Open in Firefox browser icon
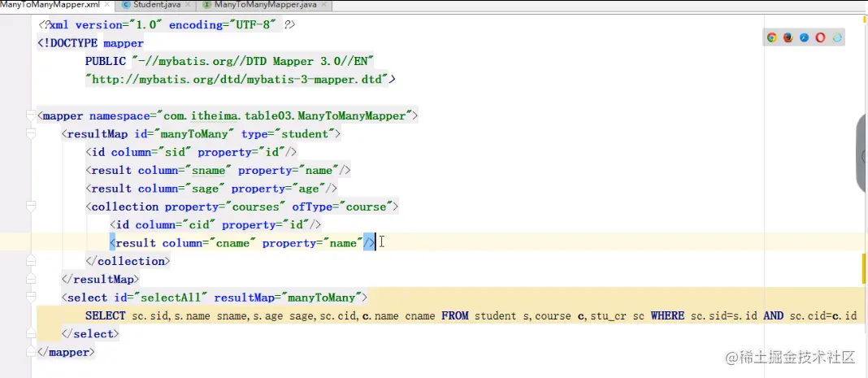The width and height of the screenshot is (868, 378). pyautogui.click(x=788, y=37)
